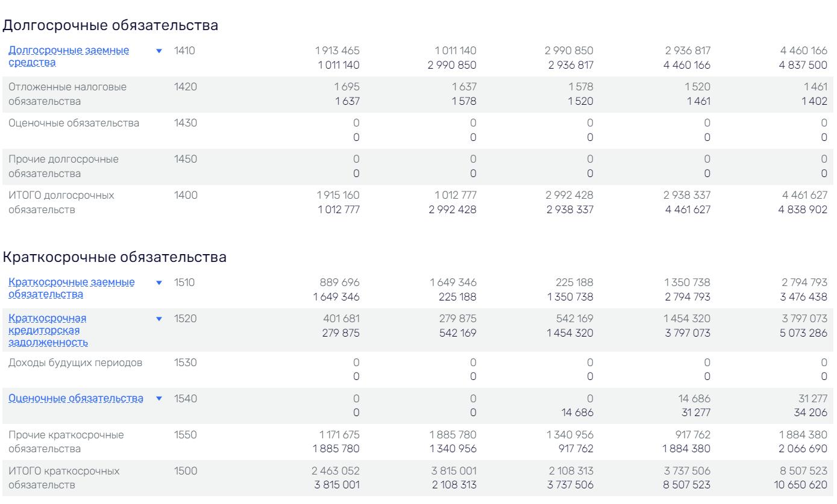Click the value 10 650 620 in row 1500
The height and width of the screenshot is (504, 837).
tap(800, 484)
